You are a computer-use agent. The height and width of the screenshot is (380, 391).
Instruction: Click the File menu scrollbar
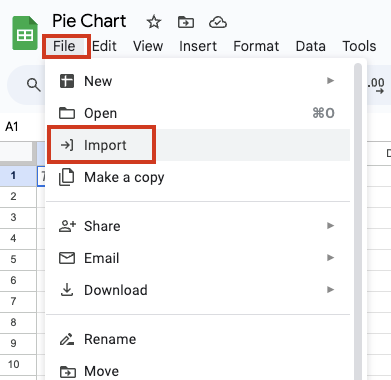358,221
